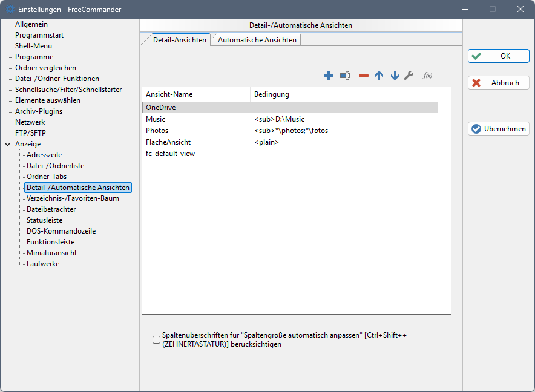Move selected view down with arrow icon

pyautogui.click(x=395, y=76)
